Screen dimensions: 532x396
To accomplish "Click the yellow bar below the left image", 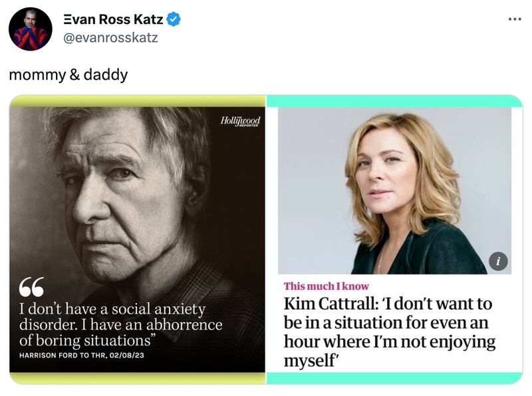I will [x=137, y=377].
